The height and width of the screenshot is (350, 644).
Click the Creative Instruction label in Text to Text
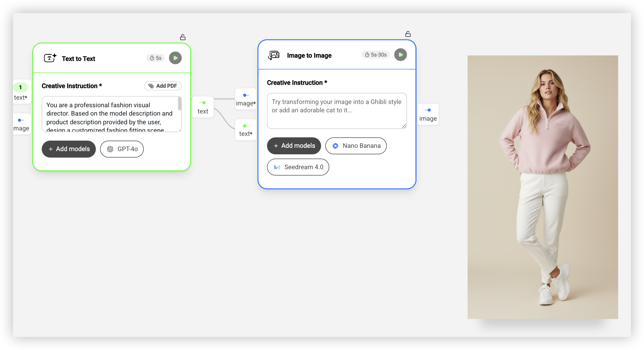[72, 86]
